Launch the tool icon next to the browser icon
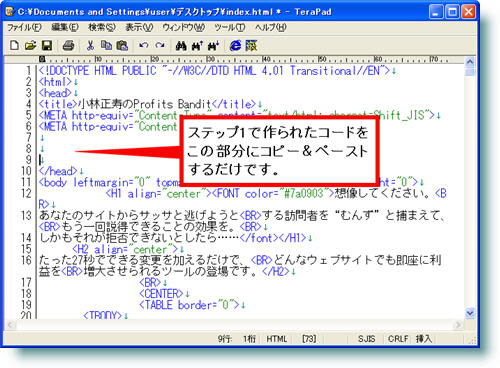 (251, 45)
